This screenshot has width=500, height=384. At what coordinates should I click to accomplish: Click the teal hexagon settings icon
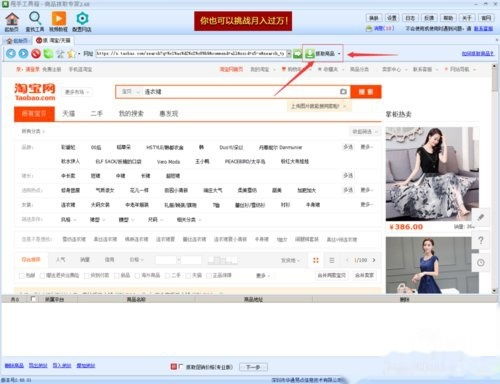82,19
